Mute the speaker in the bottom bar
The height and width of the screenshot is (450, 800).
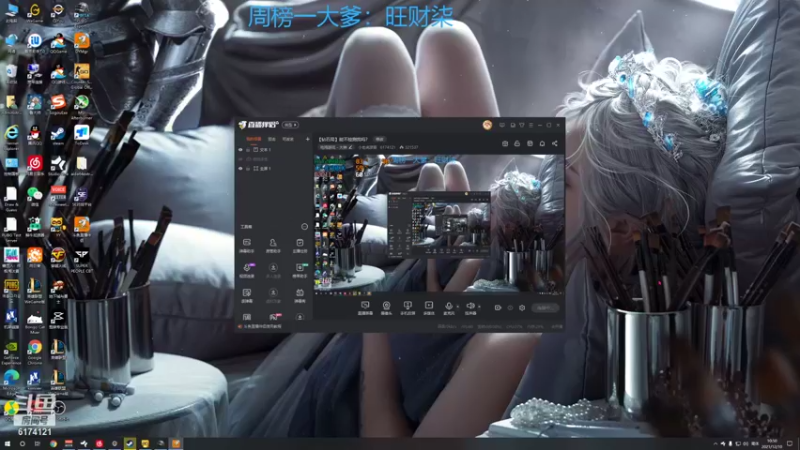(x=470, y=307)
